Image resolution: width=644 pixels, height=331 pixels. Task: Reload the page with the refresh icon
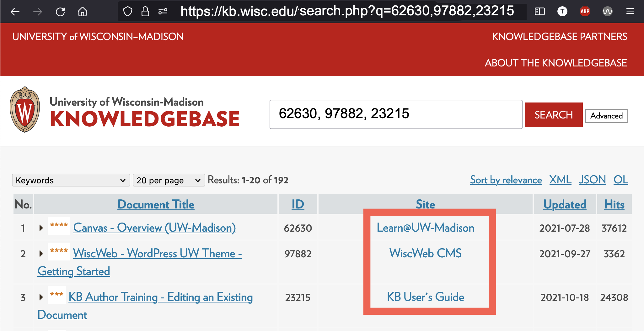(60, 12)
